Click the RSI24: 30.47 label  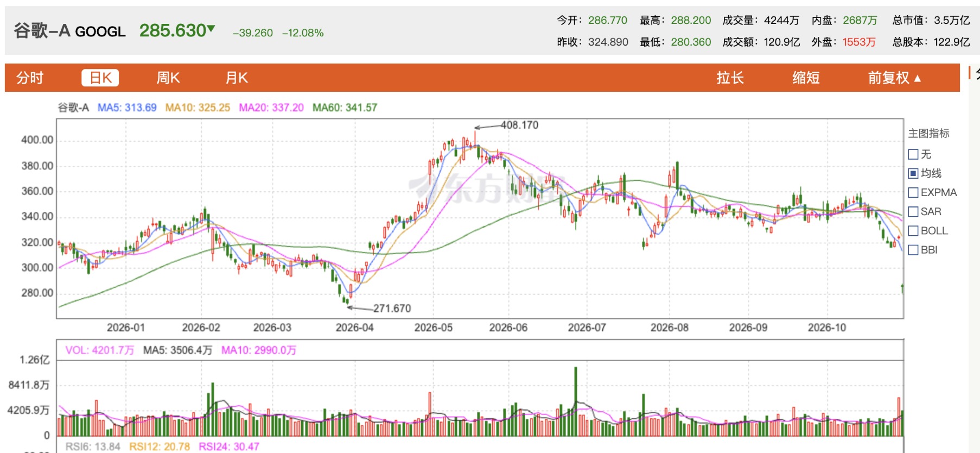pyautogui.click(x=229, y=446)
